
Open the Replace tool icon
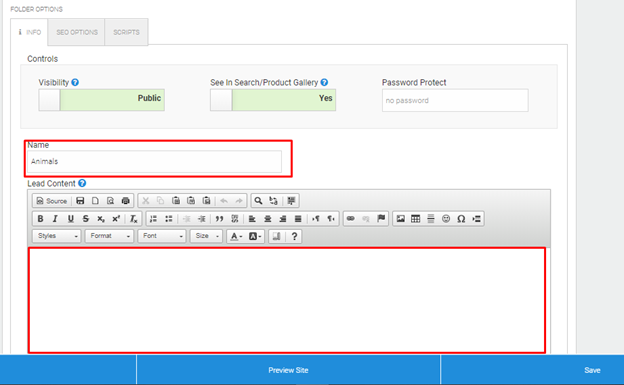[x=273, y=201]
